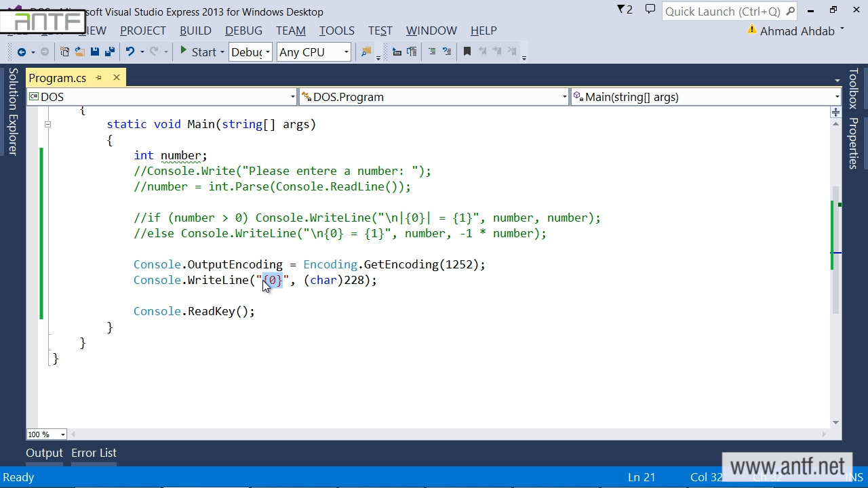This screenshot has width=868, height=488.
Task: Click the Save All toolbar icon
Action: pos(108,52)
